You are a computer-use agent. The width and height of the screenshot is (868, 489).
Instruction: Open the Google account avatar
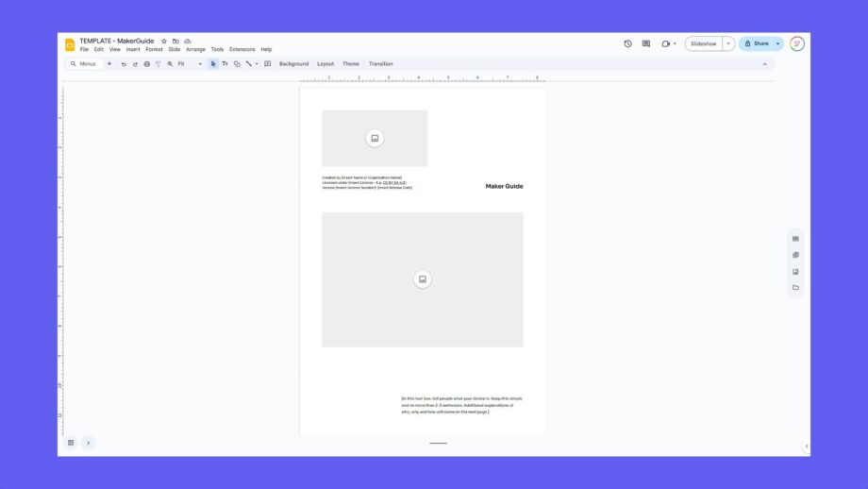(797, 43)
